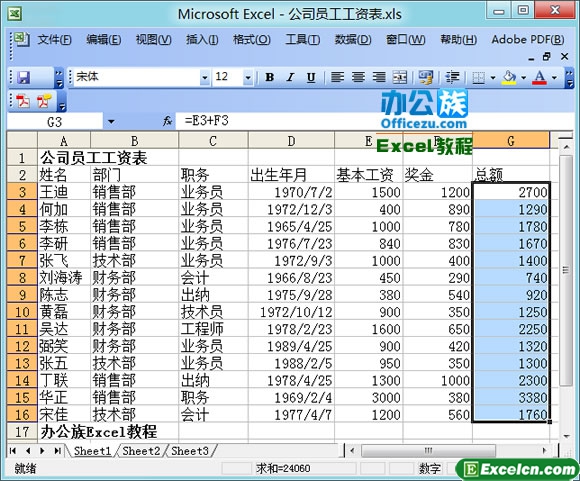Click the vertical scrollbar up arrow

point(566,147)
